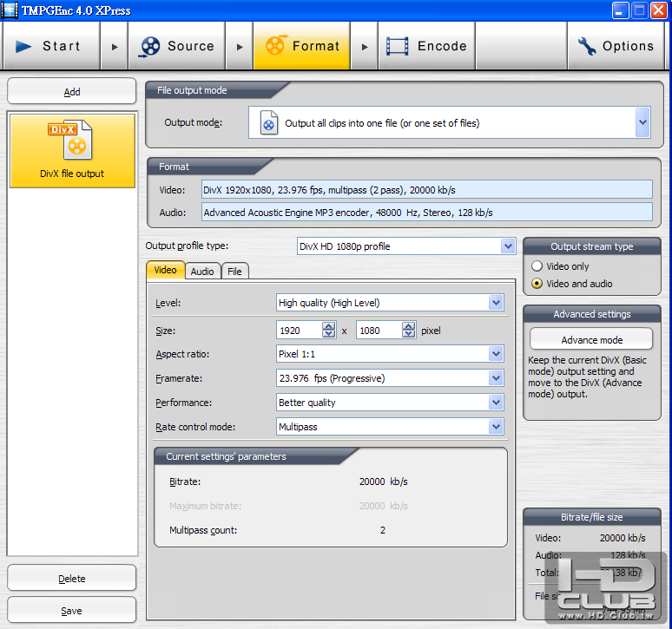
Task: Click the arrow between Source and Format
Action: (x=240, y=47)
